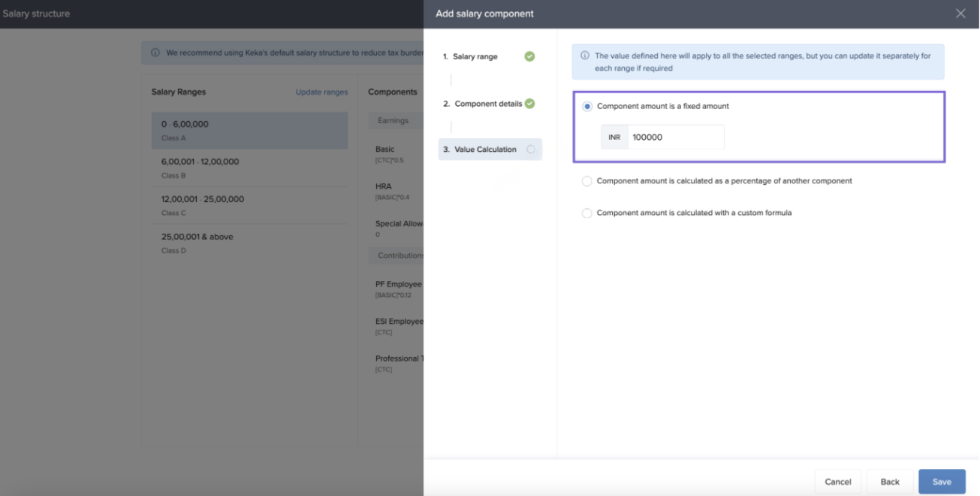Viewport: 980px width, 496px height.
Task: Select custom formula calculation option
Action: pyautogui.click(x=587, y=213)
